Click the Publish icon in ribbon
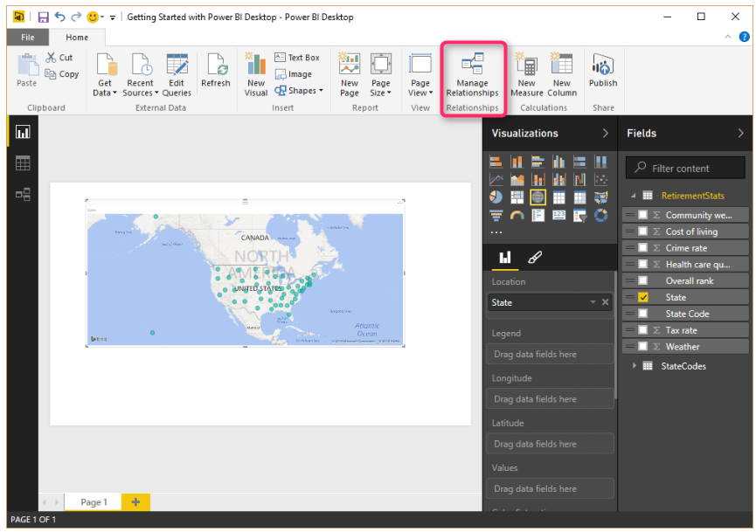 [x=602, y=66]
